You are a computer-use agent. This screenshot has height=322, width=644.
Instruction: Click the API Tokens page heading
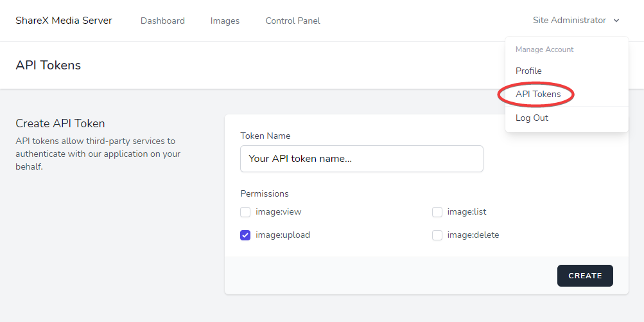[x=48, y=65]
